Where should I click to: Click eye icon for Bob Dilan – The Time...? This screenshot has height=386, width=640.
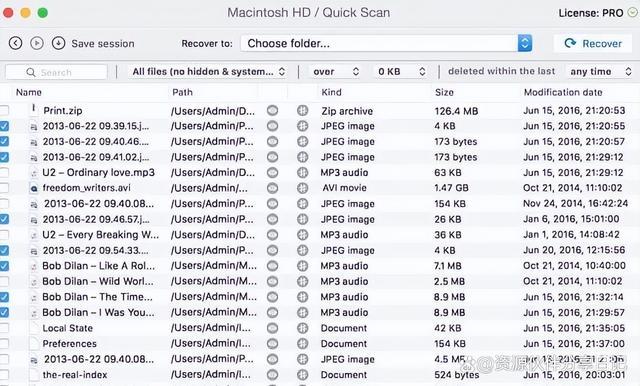pos(272,297)
